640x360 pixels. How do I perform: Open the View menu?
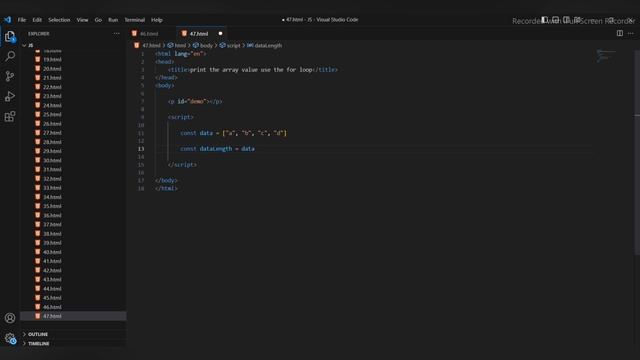tap(82, 20)
